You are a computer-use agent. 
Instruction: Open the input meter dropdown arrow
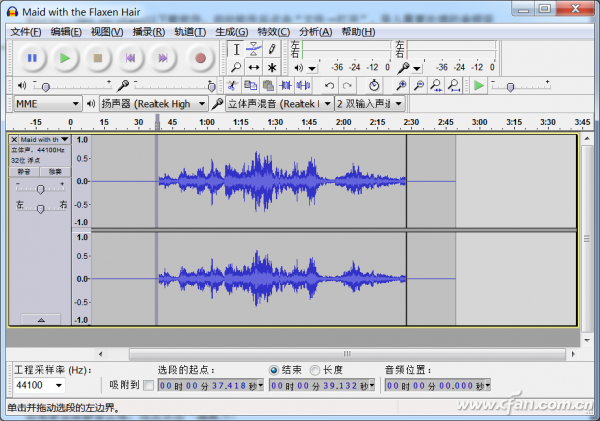pos(417,69)
